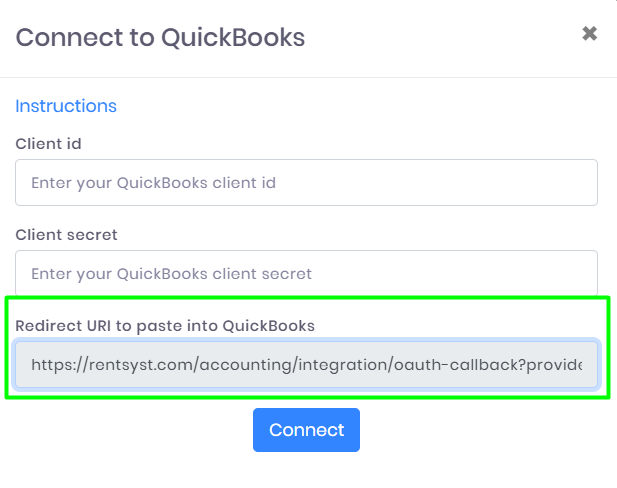This screenshot has width=617, height=488.
Task: Click the read-only Redirect URI field
Action: click(306, 365)
